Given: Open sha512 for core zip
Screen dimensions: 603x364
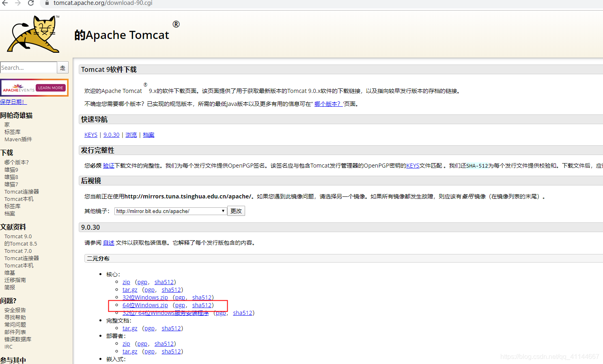Looking at the screenshot, I should 164,282.
